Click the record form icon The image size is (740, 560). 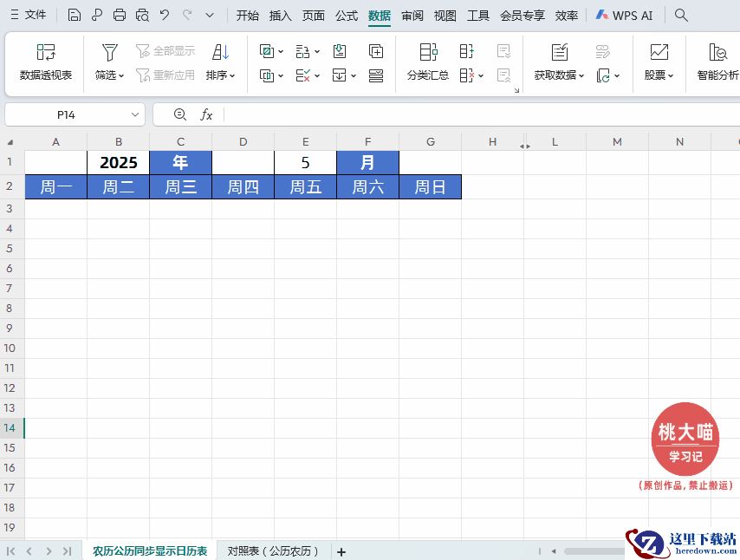click(x=376, y=75)
